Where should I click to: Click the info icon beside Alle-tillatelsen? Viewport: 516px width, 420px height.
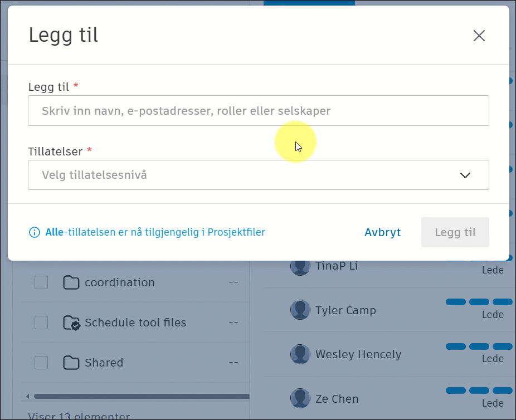point(35,232)
